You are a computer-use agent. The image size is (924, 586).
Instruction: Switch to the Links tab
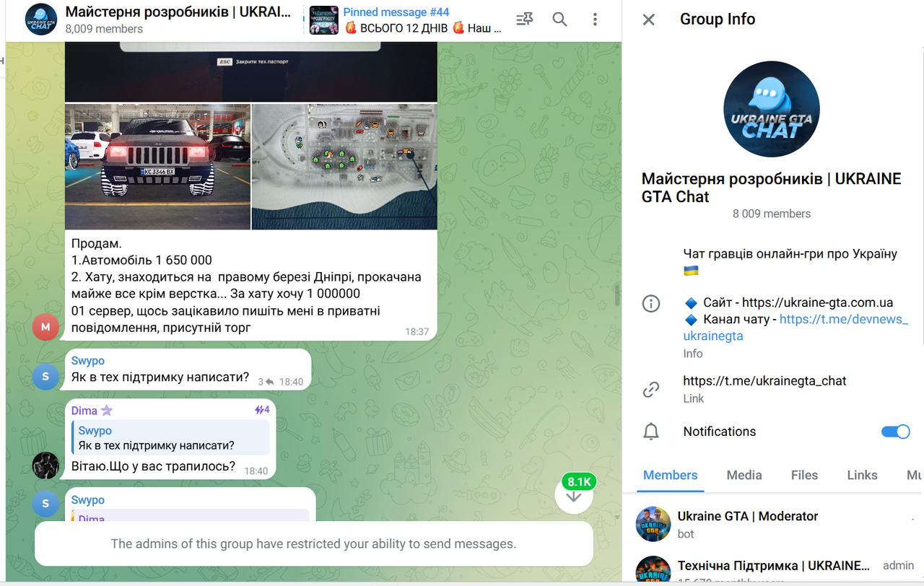(x=862, y=475)
